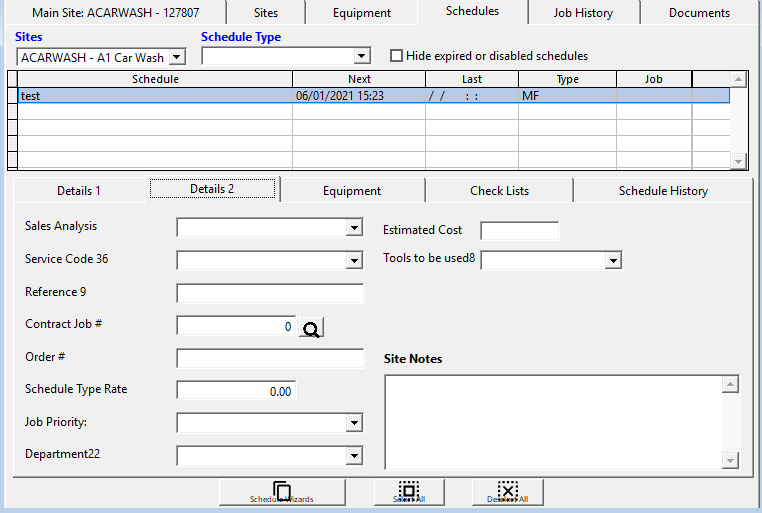Screen dimensions: 762x513
Task: Open the Job Priority dropdown
Action: (354, 423)
